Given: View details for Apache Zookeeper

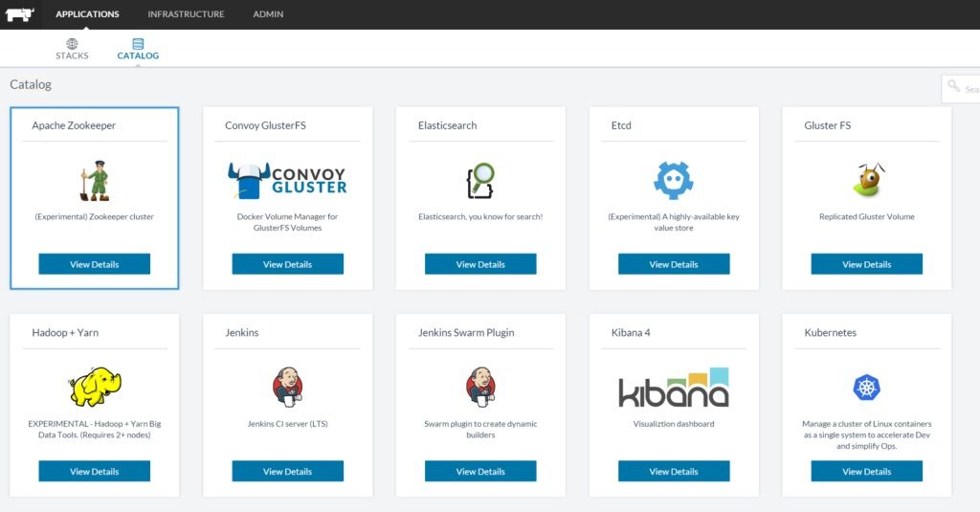Looking at the screenshot, I should pyautogui.click(x=95, y=264).
